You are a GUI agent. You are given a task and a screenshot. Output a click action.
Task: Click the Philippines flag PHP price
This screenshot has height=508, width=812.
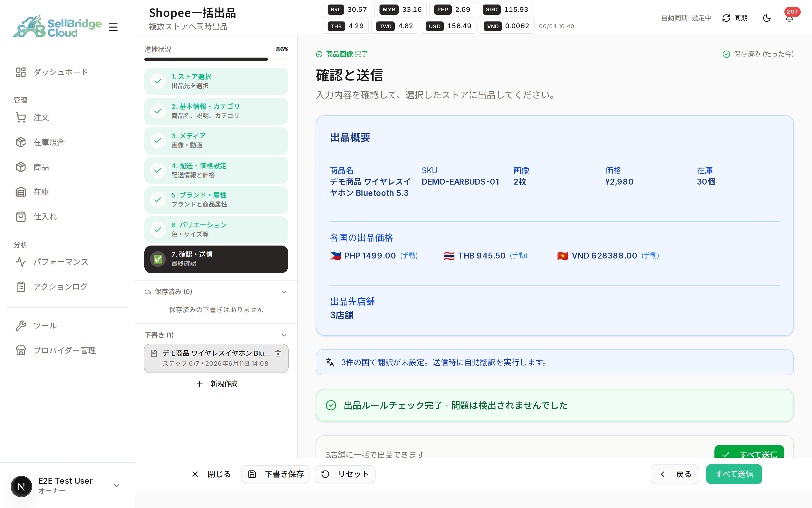(374, 256)
